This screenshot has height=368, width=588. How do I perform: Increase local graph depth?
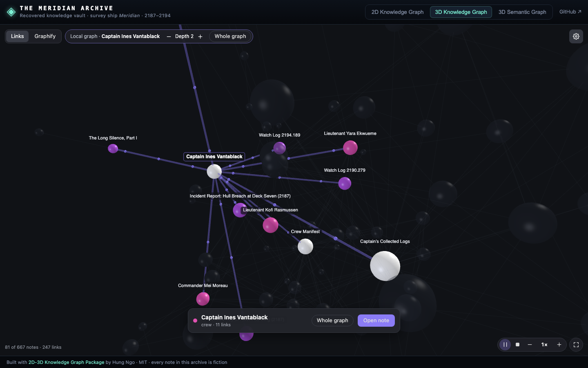tap(200, 36)
